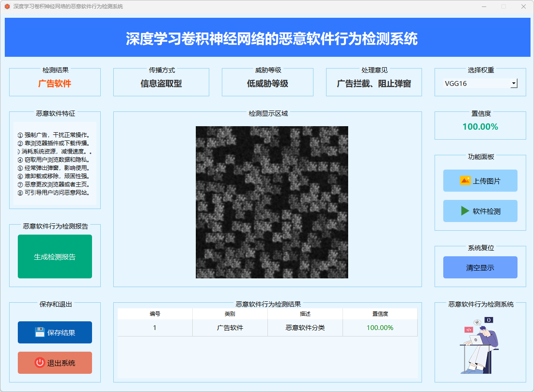Click the 编号 column header
The width and height of the screenshot is (534, 392).
[x=155, y=314]
